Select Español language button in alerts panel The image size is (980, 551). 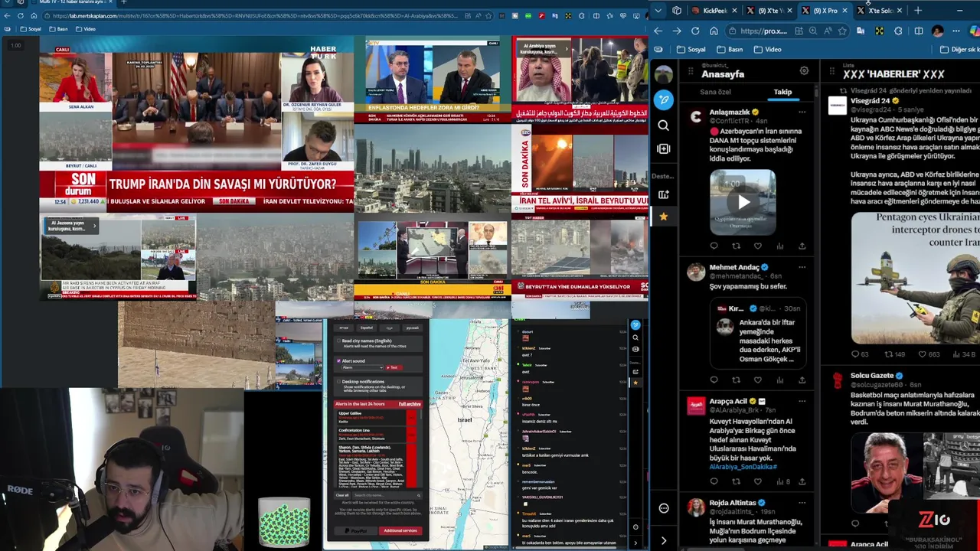point(367,328)
